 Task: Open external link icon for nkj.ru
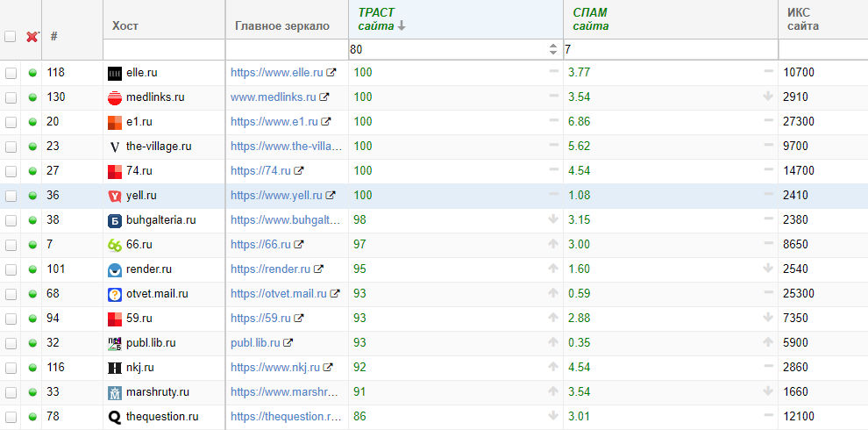click(x=328, y=367)
